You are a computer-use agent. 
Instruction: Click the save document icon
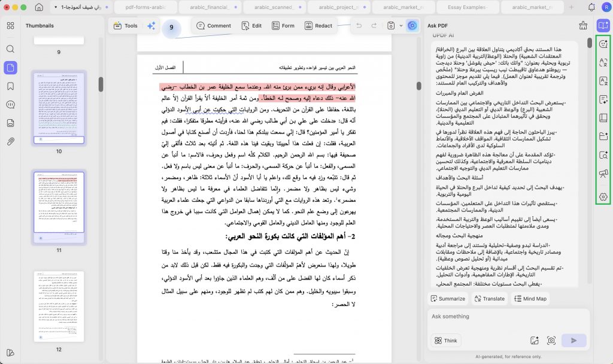point(391,26)
